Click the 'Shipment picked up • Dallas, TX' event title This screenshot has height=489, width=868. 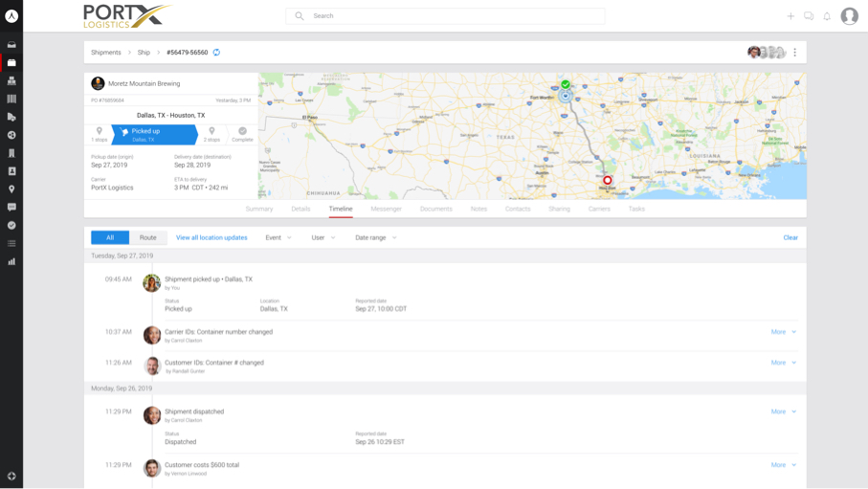click(x=208, y=279)
